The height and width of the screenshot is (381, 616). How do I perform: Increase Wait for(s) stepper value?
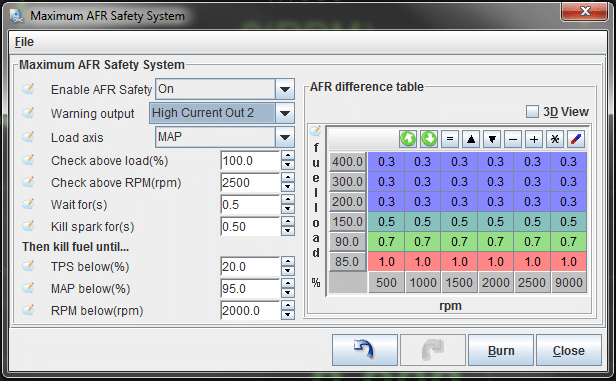tap(288, 200)
